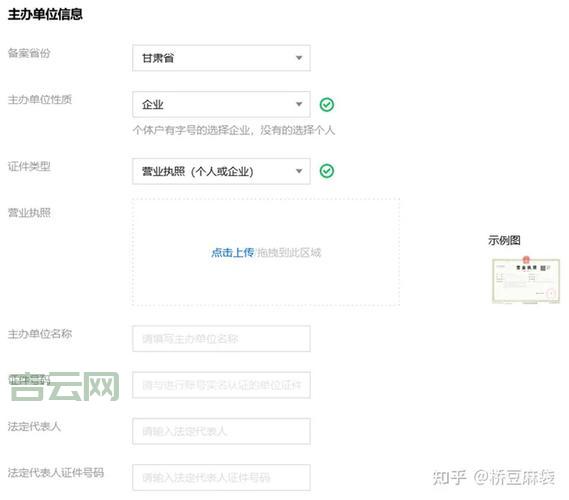The width and height of the screenshot is (569, 500).
Task: Open the 备案省份 dropdown showing 甘肃省
Action: pyautogui.click(x=221, y=58)
